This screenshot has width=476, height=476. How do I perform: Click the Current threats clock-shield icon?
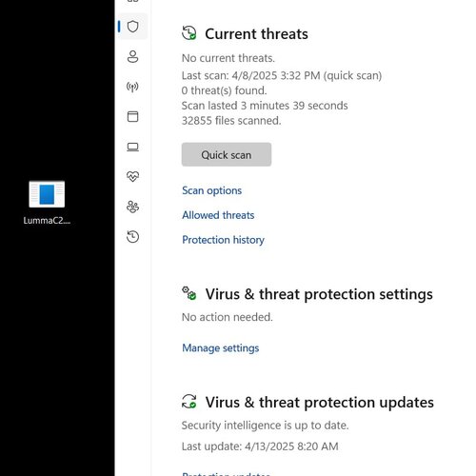pos(189,33)
